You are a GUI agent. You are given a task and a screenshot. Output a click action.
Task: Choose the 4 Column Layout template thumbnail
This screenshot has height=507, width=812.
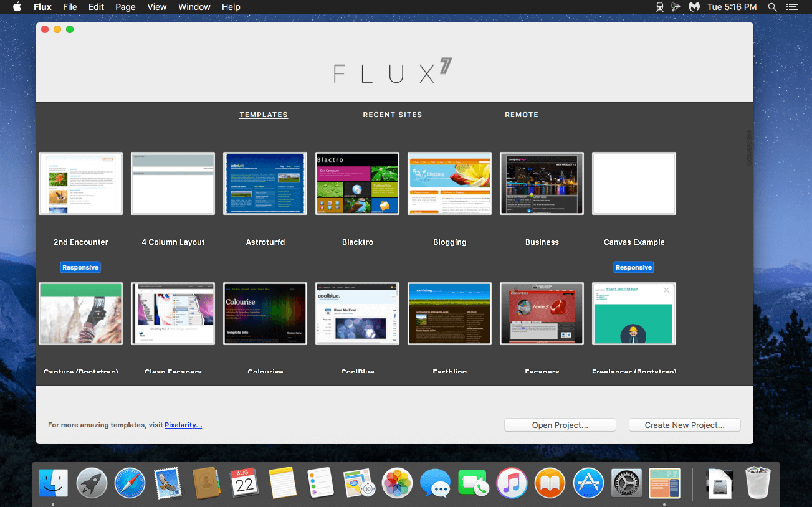coord(173,183)
